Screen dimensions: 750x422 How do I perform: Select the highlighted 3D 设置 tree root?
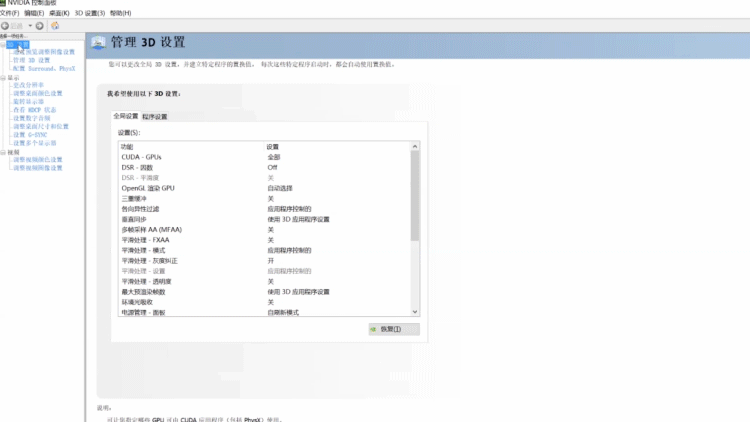(18, 44)
